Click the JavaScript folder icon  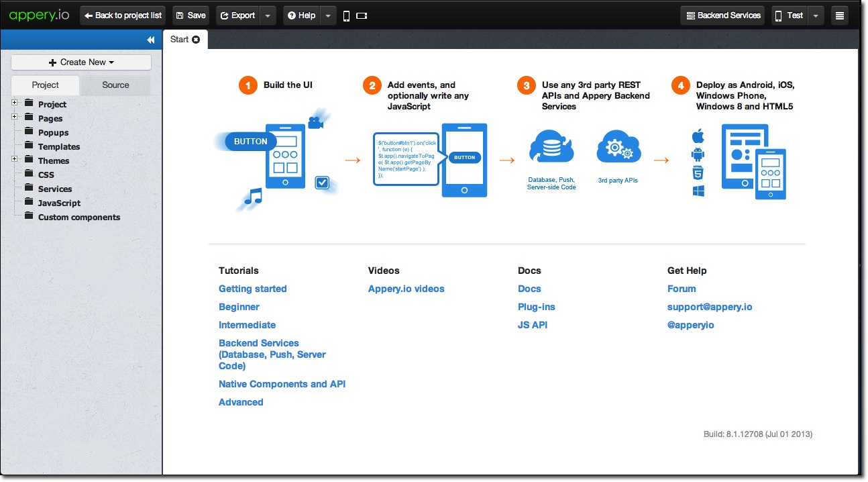coord(29,202)
